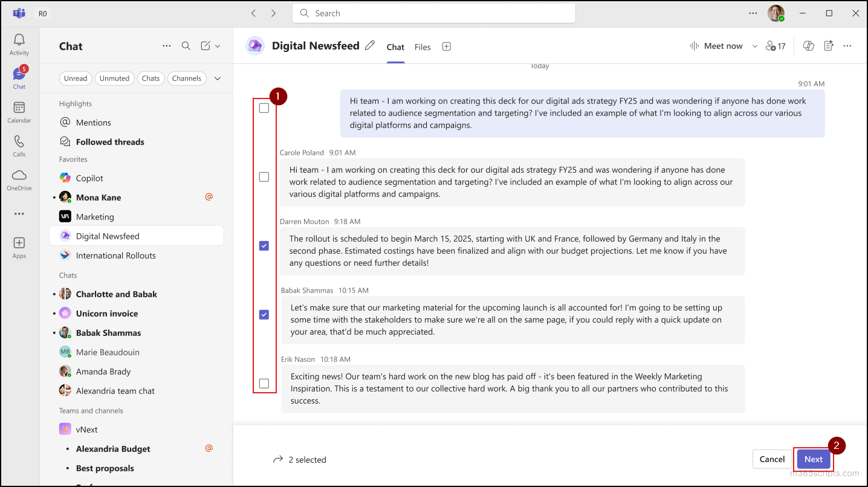868x487 pixels.
Task: Select Carole Poland's message checkbox
Action: tap(264, 176)
